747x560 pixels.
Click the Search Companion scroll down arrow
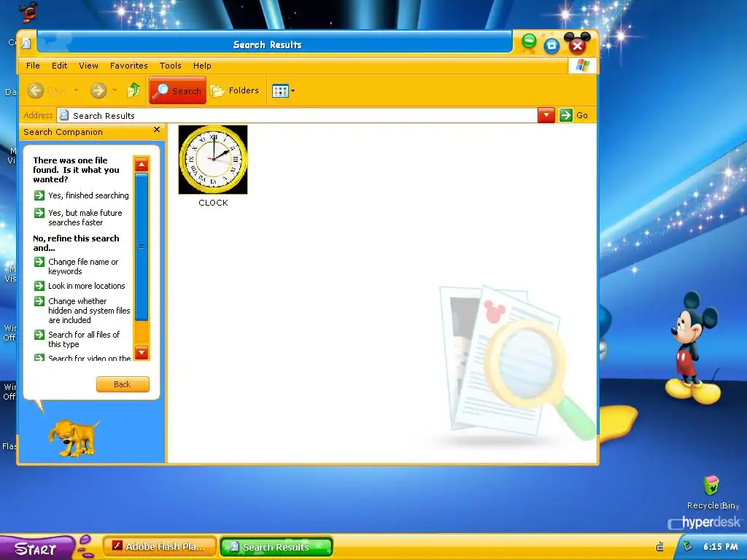pos(142,352)
